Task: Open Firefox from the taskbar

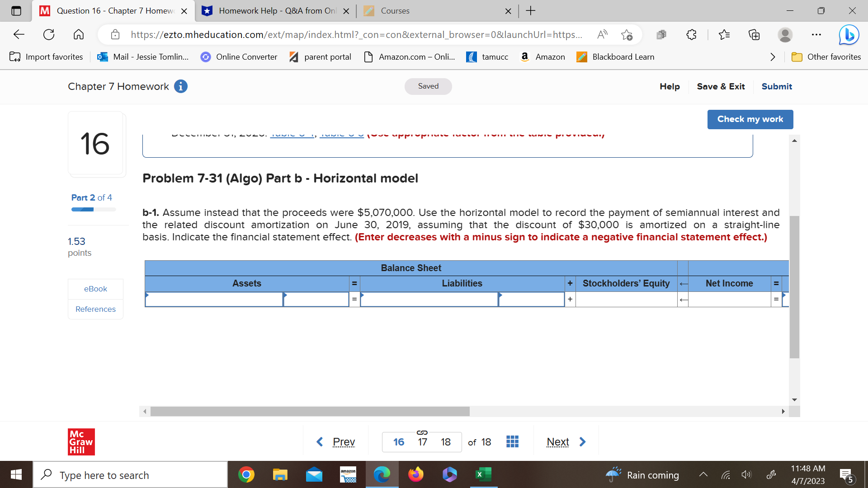Action: coord(416,474)
